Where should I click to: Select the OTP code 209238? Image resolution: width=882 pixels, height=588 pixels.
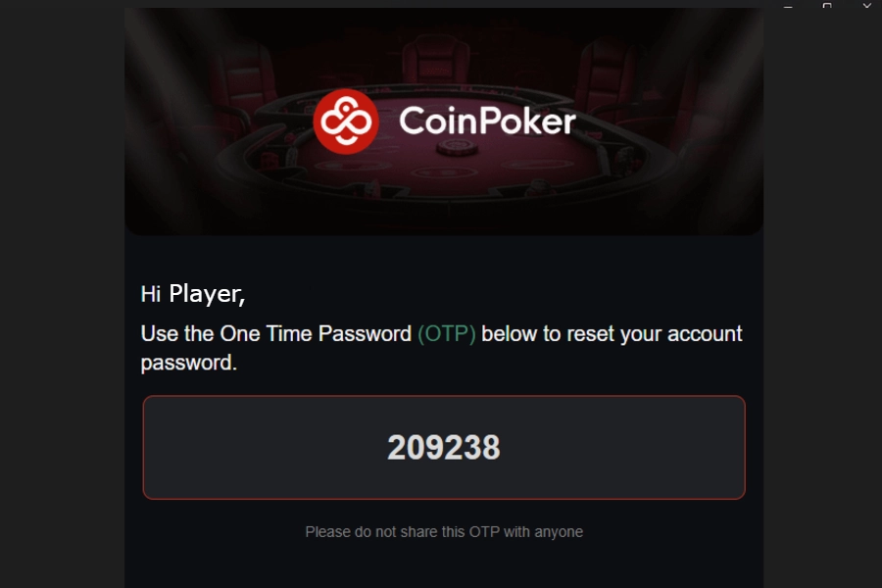[444, 448]
